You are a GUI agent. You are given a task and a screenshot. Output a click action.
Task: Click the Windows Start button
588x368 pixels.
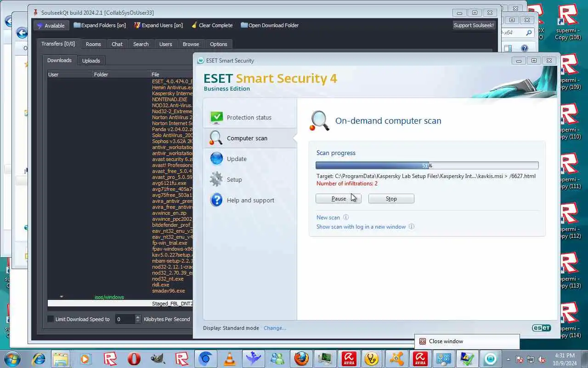[x=12, y=358]
